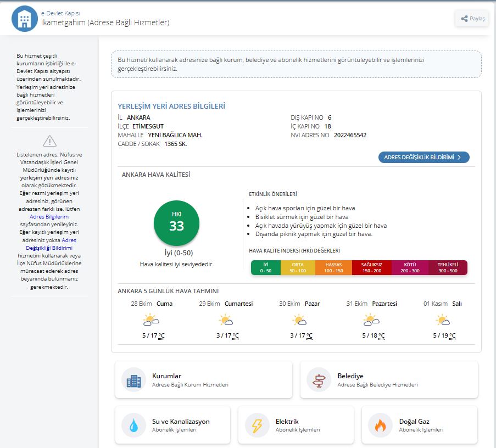
Task: Open the Kurumlar building icon
Action: (x=134, y=380)
